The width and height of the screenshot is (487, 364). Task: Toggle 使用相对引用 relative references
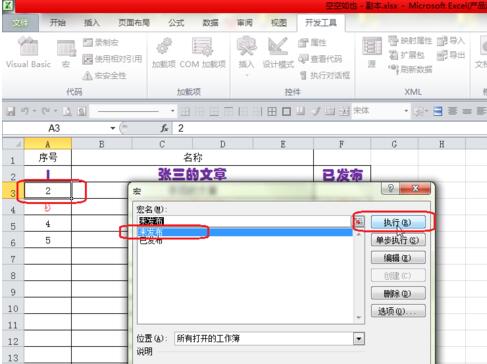(112, 59)
